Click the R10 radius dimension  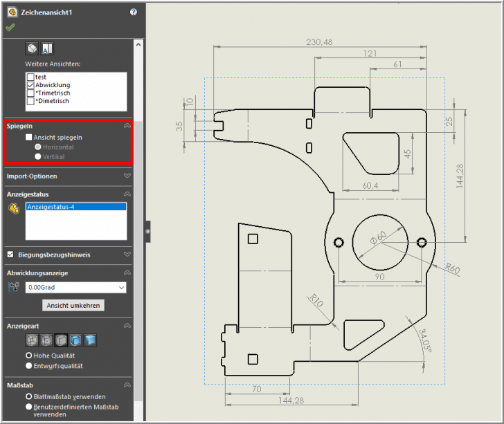click(316, 301)
